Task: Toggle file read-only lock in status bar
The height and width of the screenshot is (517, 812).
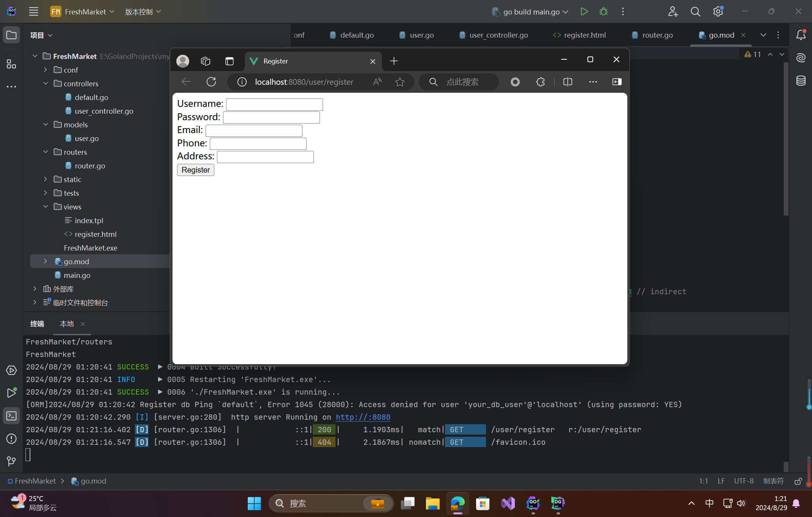Action: click(798, 481)
